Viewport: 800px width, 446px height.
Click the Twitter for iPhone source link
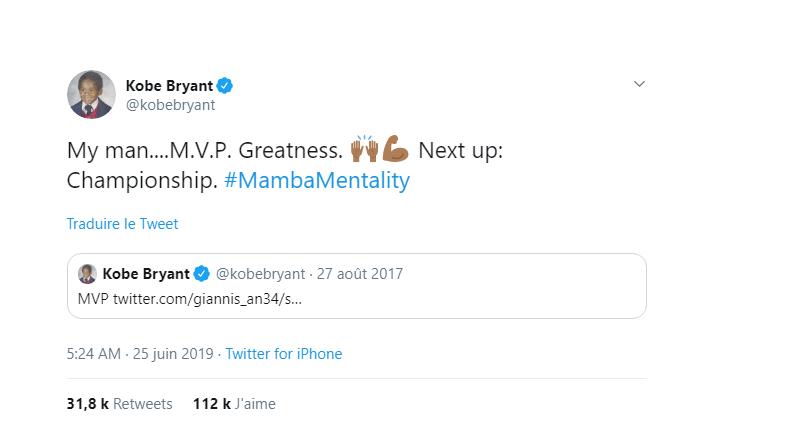tap(284, 354)
